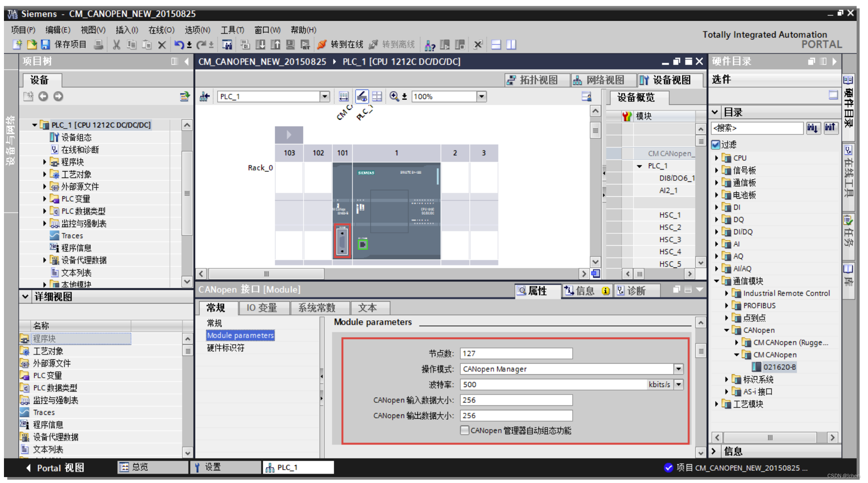Toggle show address labels button
The width and height of the screenshot is (868, 483).
344,96
